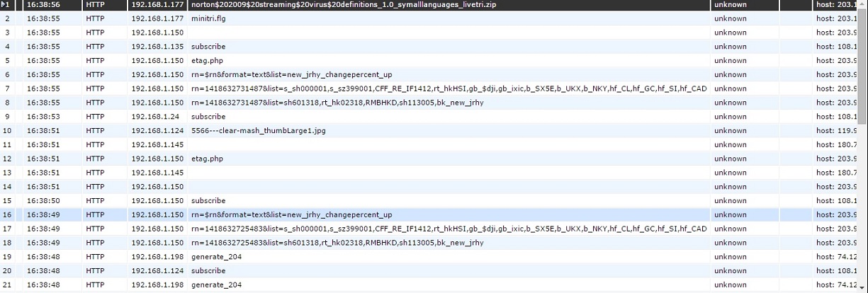Click the minitri.flg request in row 2
Viewport: 868px width, 293px height.
tap(208, 18)
